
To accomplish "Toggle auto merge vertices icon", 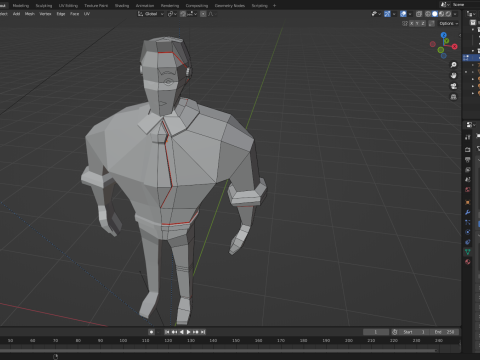I will (431, 23).
